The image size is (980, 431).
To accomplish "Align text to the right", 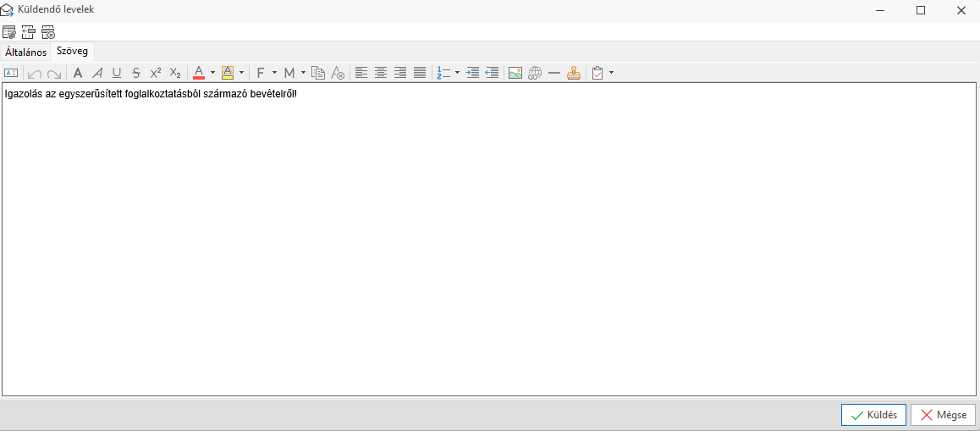I will tap(400, 73).
